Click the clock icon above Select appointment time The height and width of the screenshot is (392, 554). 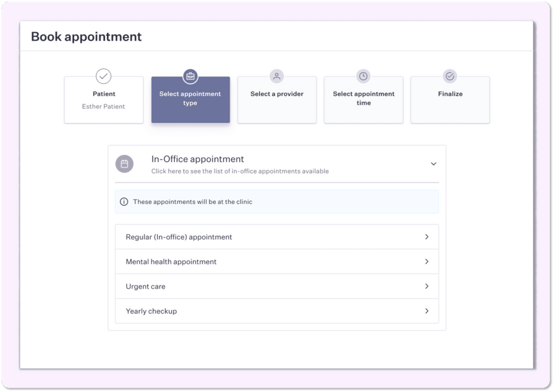363,76
